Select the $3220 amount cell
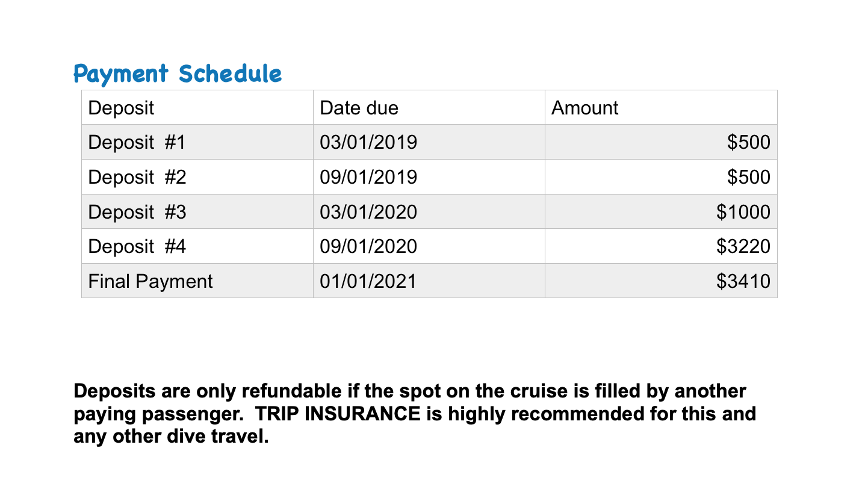 661,246
